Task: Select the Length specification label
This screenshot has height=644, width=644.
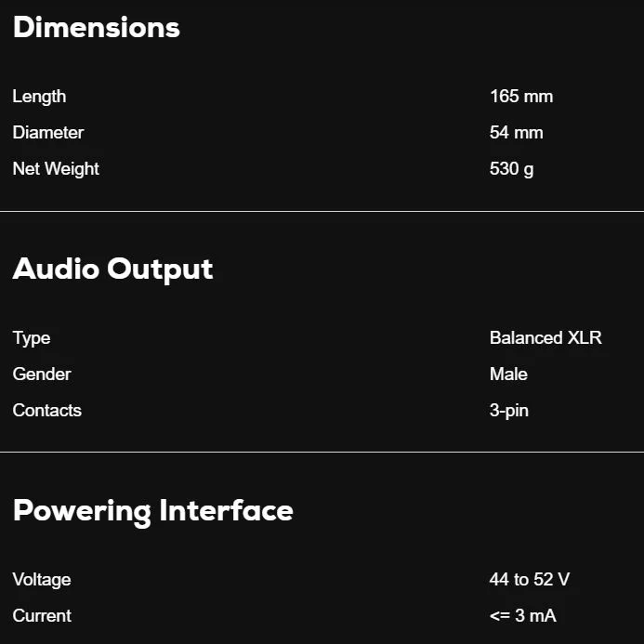Action: [39, 97]
